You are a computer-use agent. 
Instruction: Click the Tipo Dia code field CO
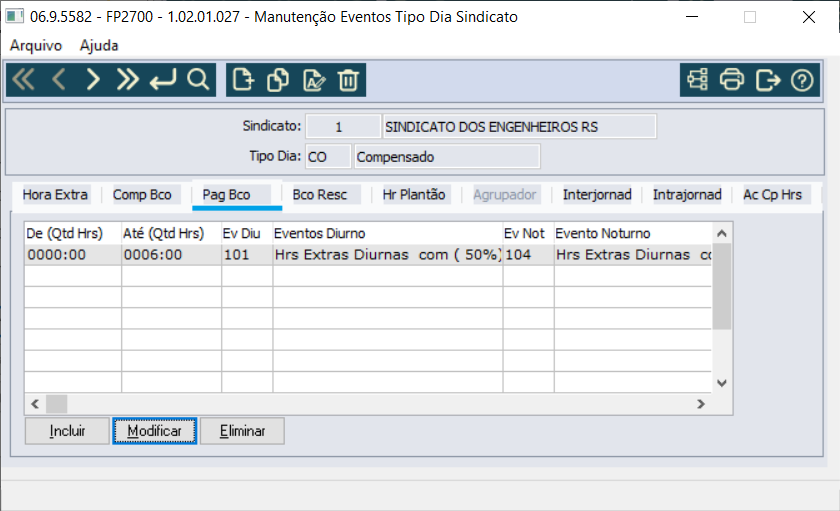click(x=328, y=157)
